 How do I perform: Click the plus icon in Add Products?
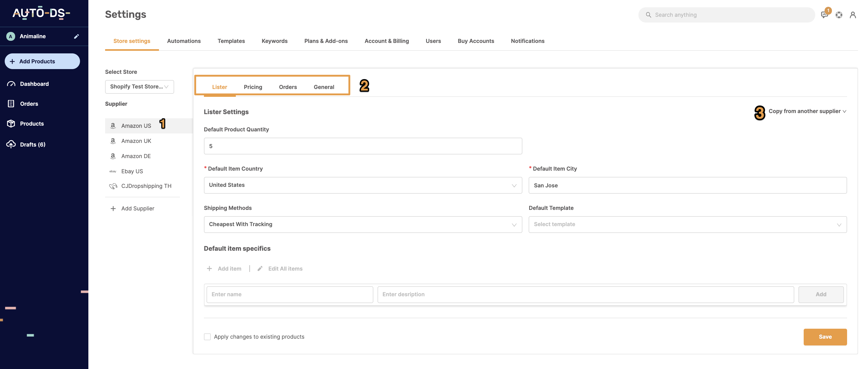pos(13,61)
